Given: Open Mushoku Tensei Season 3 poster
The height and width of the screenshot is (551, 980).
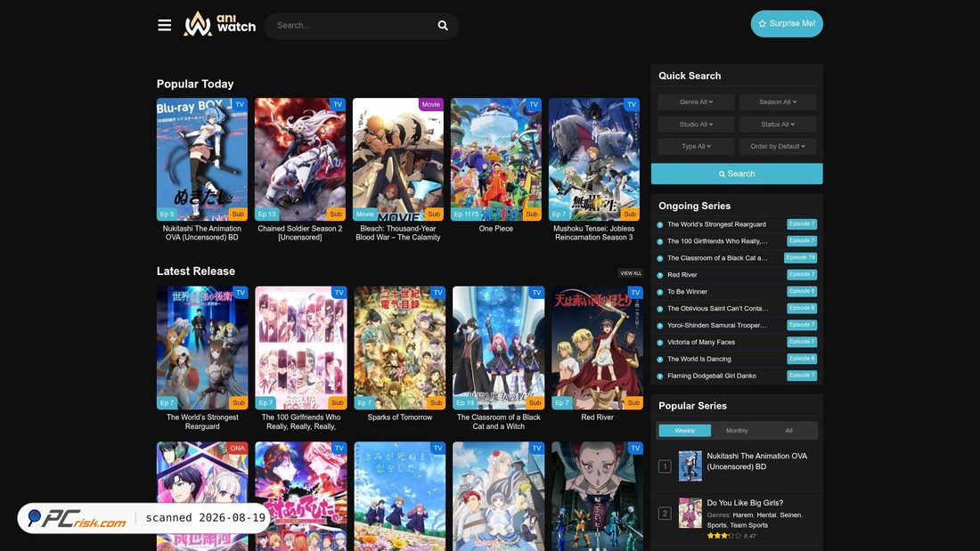Looking at the screenshot, I should coord(594,159).
